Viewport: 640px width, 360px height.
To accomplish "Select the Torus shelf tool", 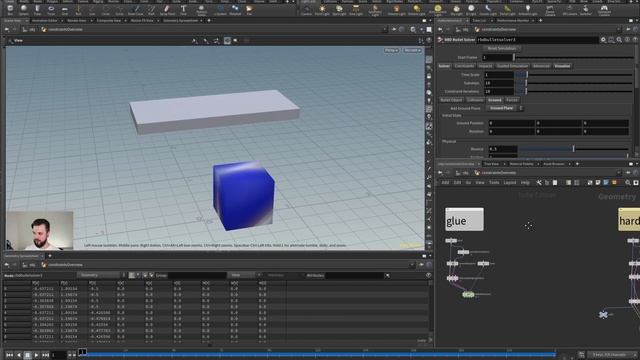I will coord(51,10).
